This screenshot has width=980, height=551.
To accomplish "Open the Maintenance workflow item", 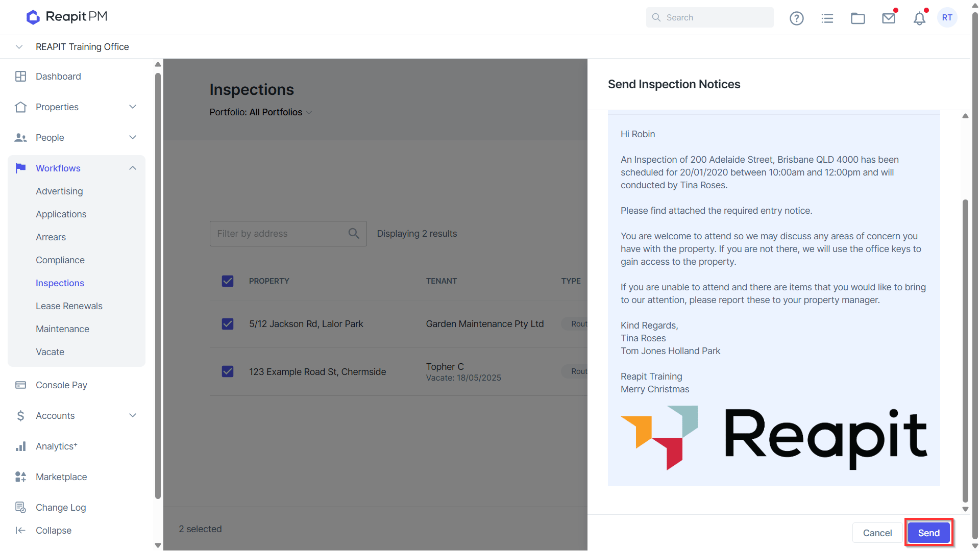I will [62, 329].
